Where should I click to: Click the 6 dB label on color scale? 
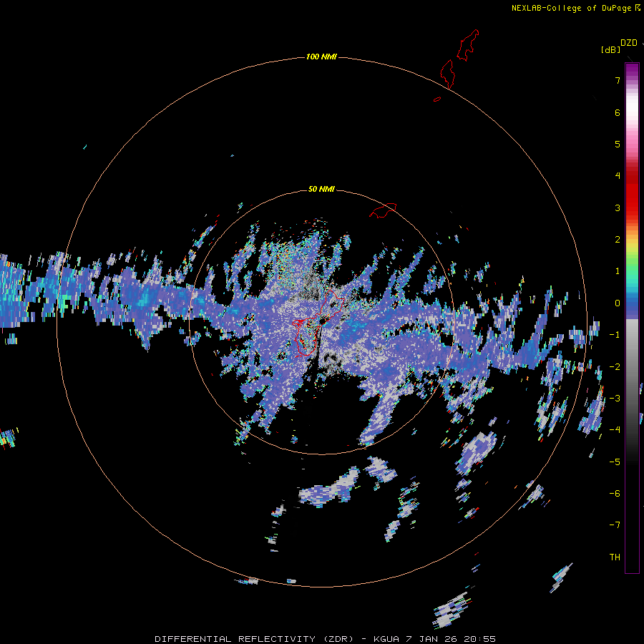[x=618, y=112]
